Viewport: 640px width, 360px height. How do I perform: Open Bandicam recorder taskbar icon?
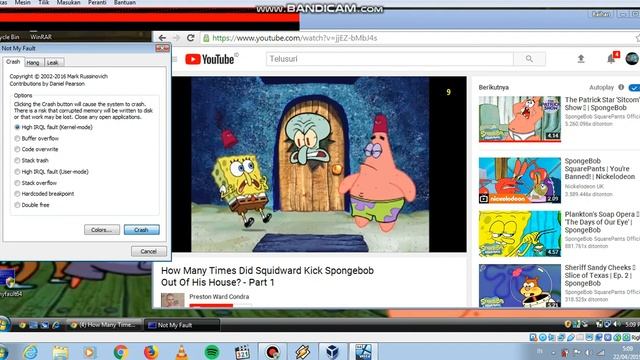(272, 352)
